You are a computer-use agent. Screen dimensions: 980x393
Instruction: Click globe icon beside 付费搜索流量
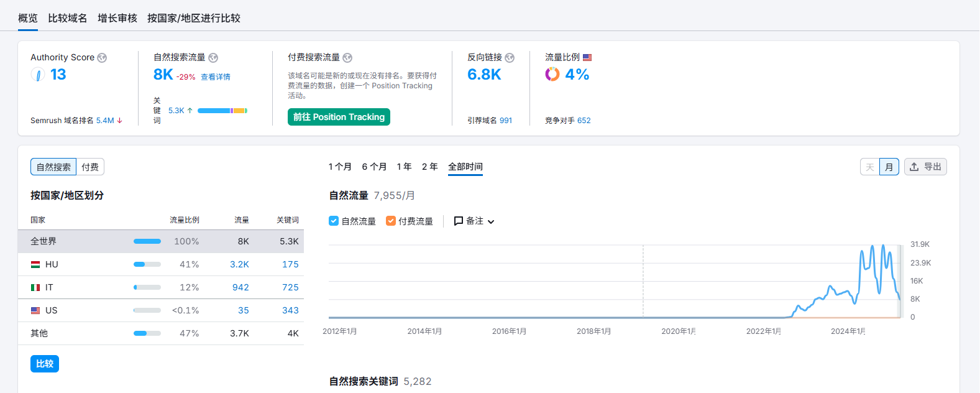tap(347, 58)
